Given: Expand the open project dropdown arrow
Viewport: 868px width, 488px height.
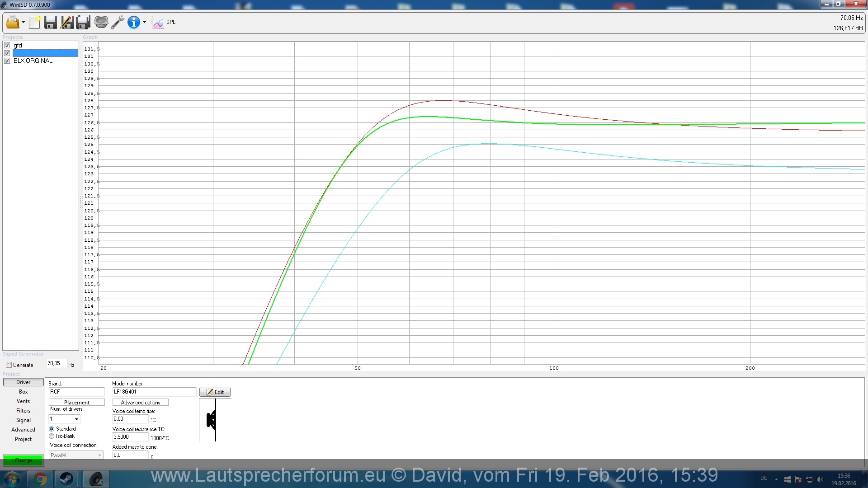Looking at the screenshot, I should point(23,22).
